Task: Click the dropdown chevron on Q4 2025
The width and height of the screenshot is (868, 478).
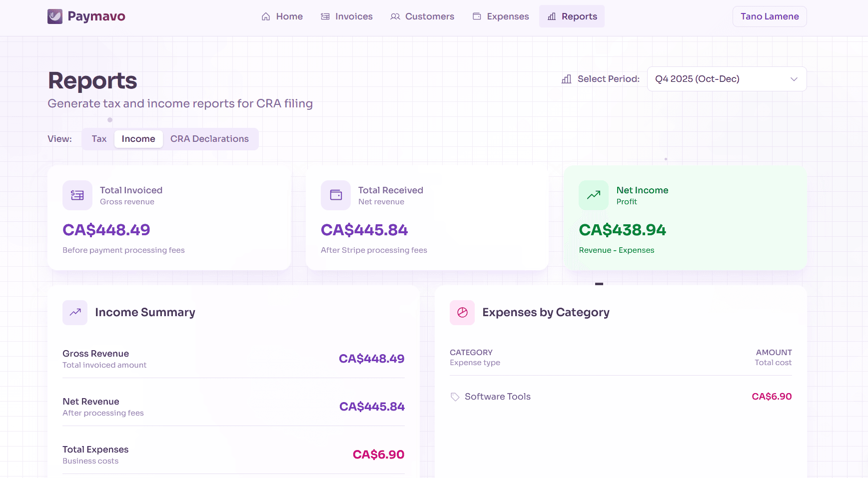Action: (x=794, y=79)
